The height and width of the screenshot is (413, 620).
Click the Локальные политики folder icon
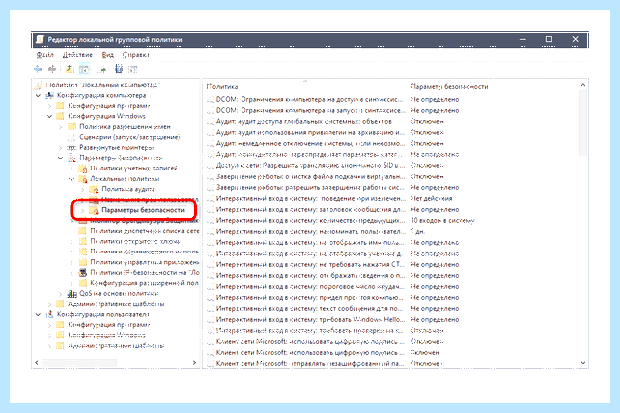(83, 179)
